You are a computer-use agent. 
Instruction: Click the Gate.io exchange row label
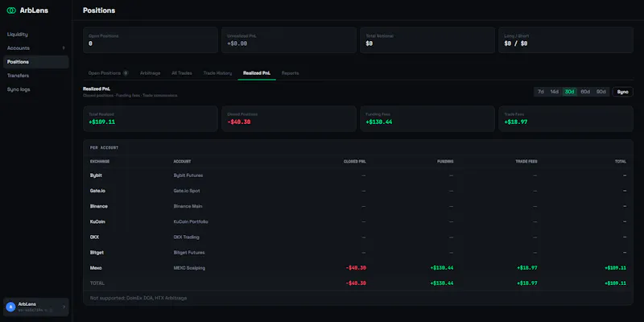point(97,191)
